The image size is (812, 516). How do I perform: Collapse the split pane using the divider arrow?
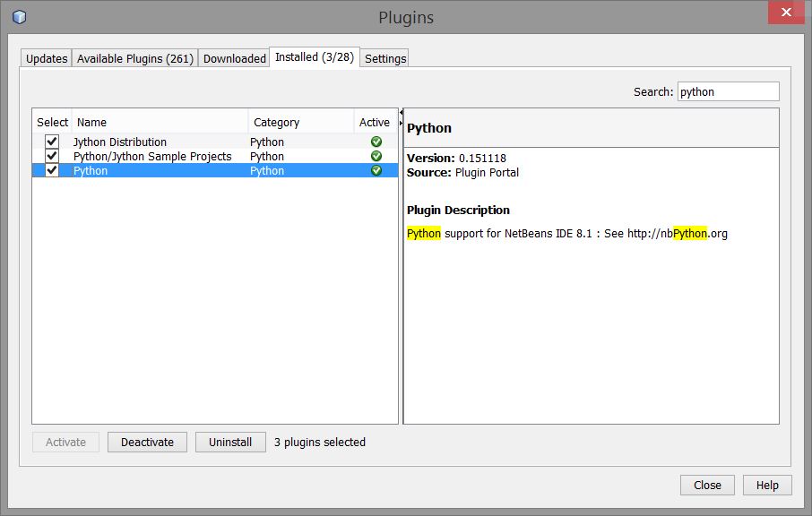point(401,112)
